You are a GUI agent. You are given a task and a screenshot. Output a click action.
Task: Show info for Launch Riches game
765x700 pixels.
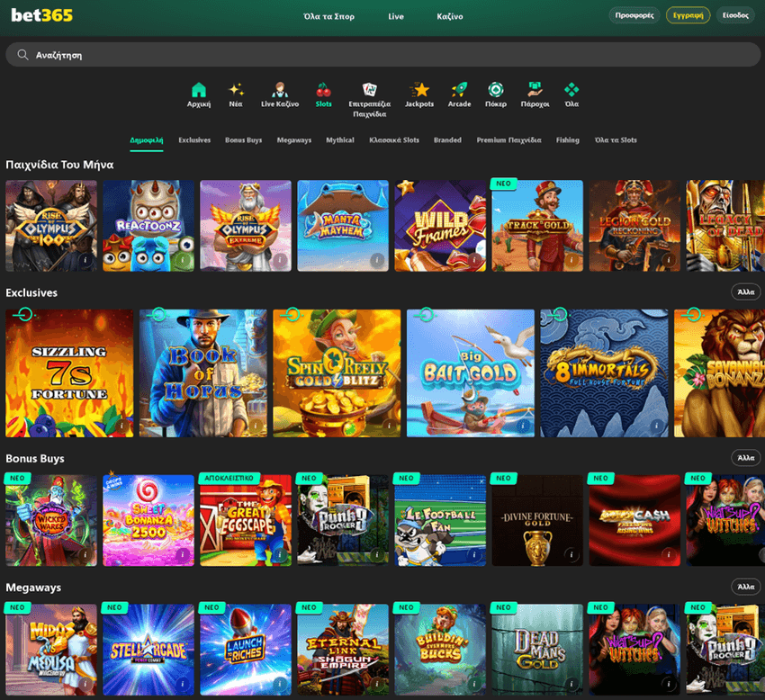[280, 684]
